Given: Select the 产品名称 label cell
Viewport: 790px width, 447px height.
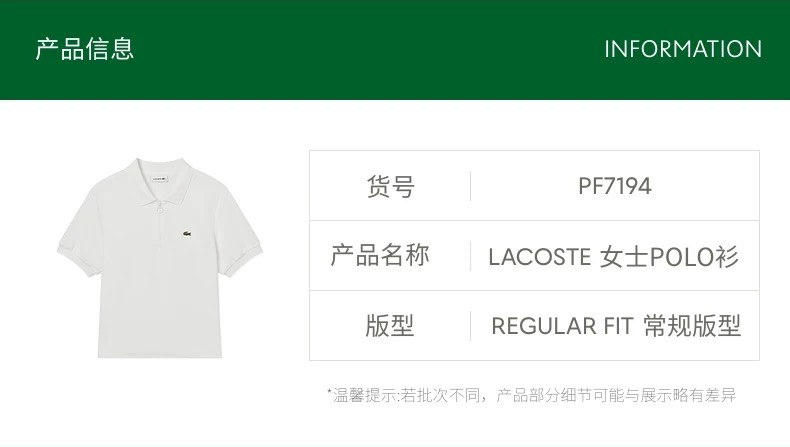Looking at the screenshot, I should click(380, 256).
